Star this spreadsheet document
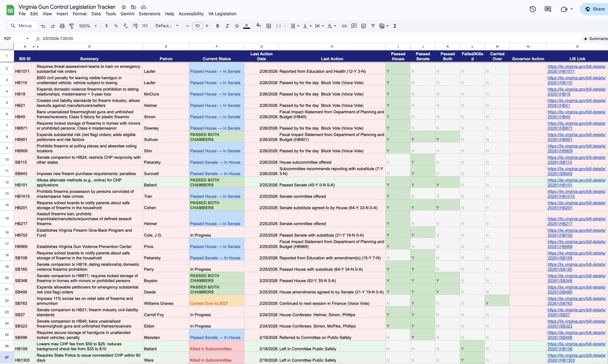The width and height of the screenshot is (608, 364). pyautogui.click(x=124, y=7)
